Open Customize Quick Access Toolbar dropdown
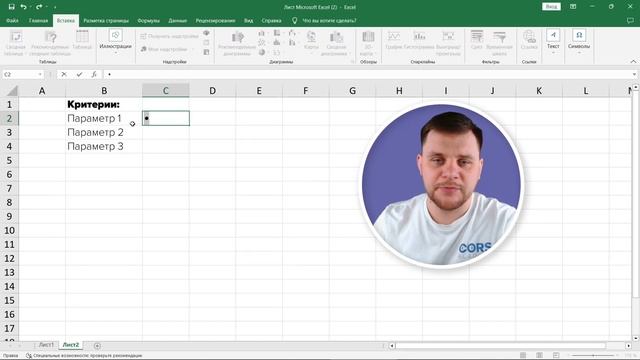This screenshot has height=360, width=640. tap(55, 7)
